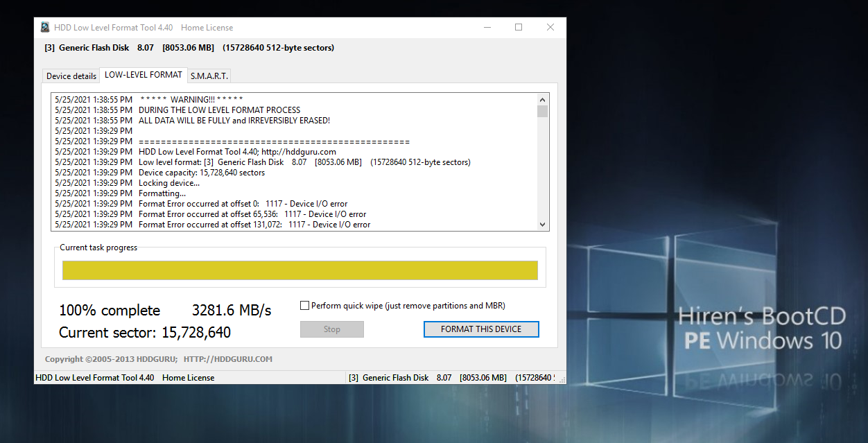Click the FORMAT THIS DEVICE button
Viewport: 868px width, 443px height.
[x=481, y=329]
